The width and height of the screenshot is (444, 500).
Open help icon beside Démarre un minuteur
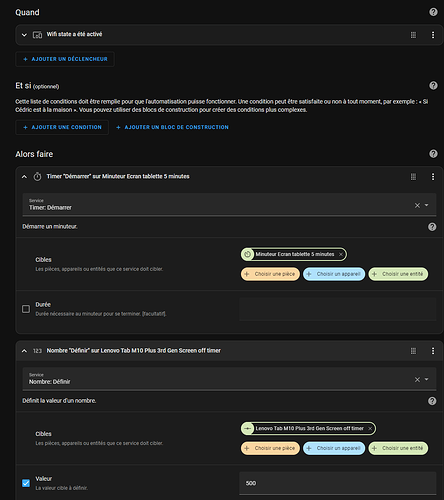tap(432, 227)
